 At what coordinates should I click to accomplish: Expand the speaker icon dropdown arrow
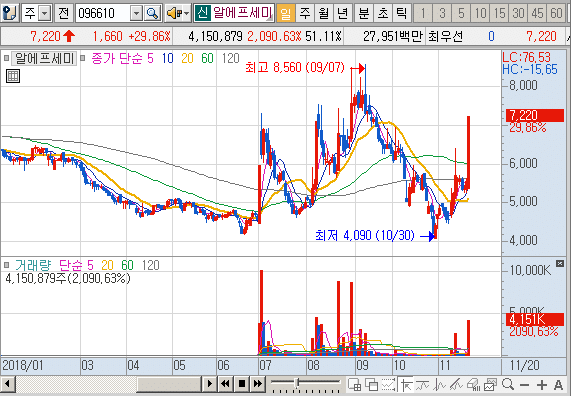(x=187, y=14)
